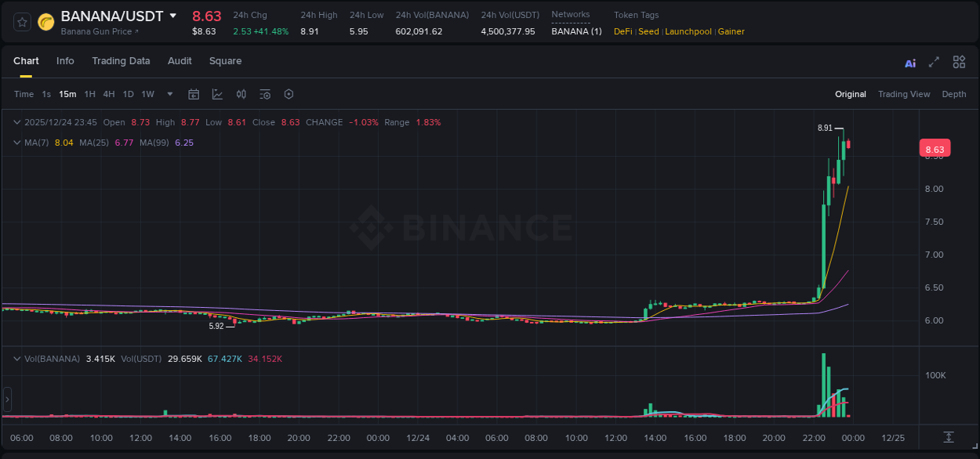This screenshot has height=459, width=980.
Task: Select the 1H timeframe
Action: tap(90, 94)
